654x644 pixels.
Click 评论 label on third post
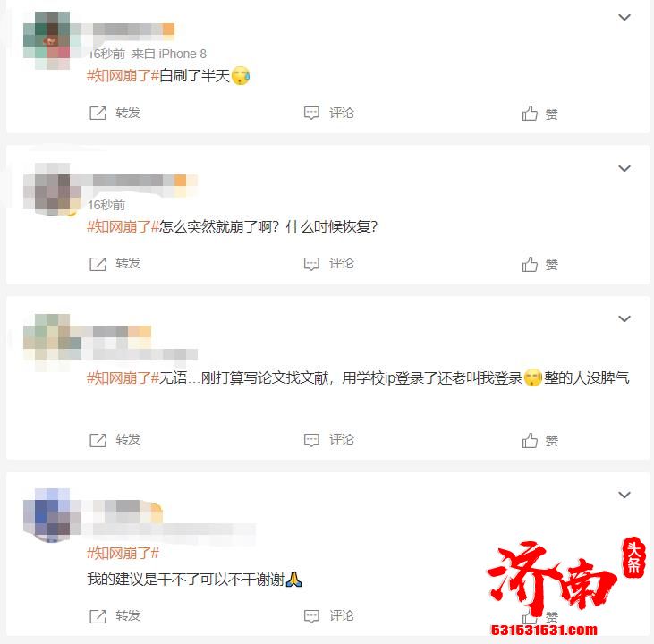point(342,440)
